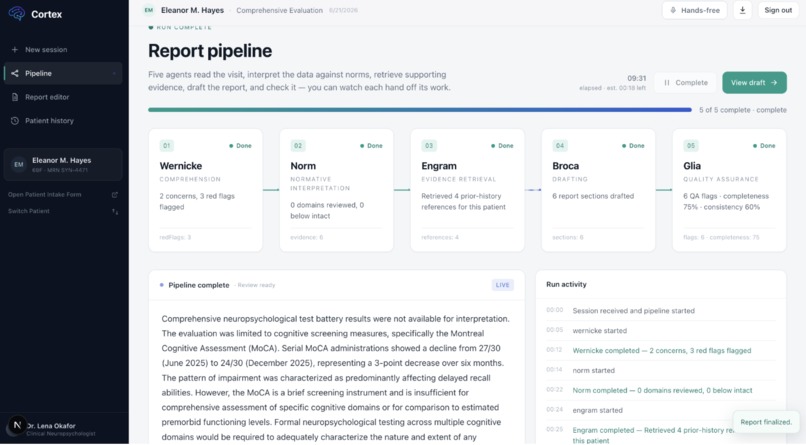Click the Dr. Lena Okafor profile
The width and height of the screenshot is (806, 445).
coord(61,429)
